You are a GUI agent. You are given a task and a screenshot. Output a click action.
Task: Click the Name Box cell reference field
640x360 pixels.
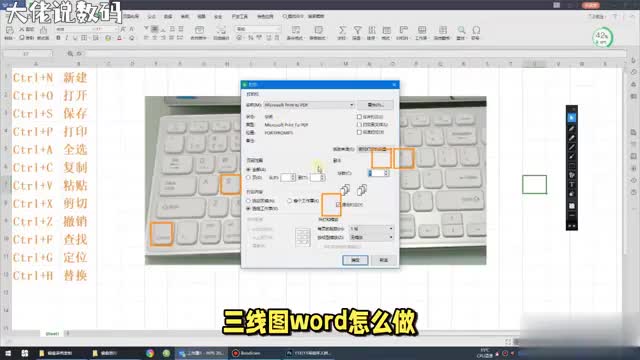(27, 53)
